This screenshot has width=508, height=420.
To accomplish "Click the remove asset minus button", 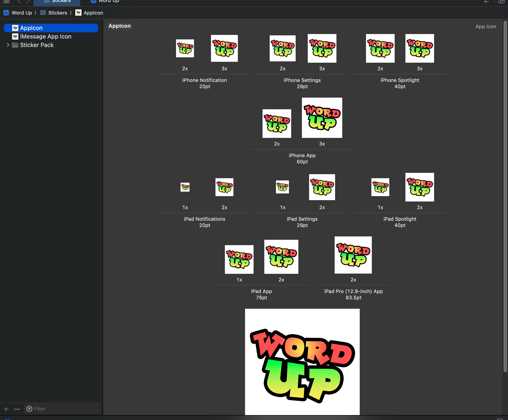I will tap(17, 409).
